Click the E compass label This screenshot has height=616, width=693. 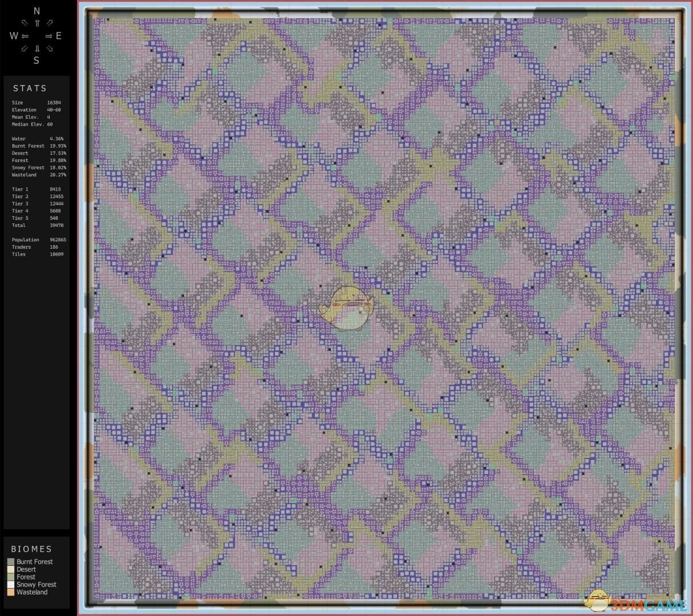tap(58, 36)
